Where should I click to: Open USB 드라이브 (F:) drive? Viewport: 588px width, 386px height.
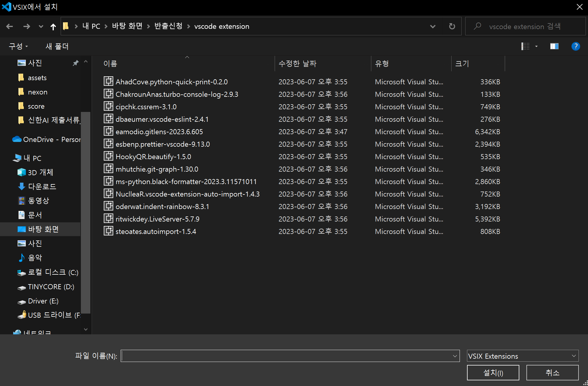coord(54,315)
